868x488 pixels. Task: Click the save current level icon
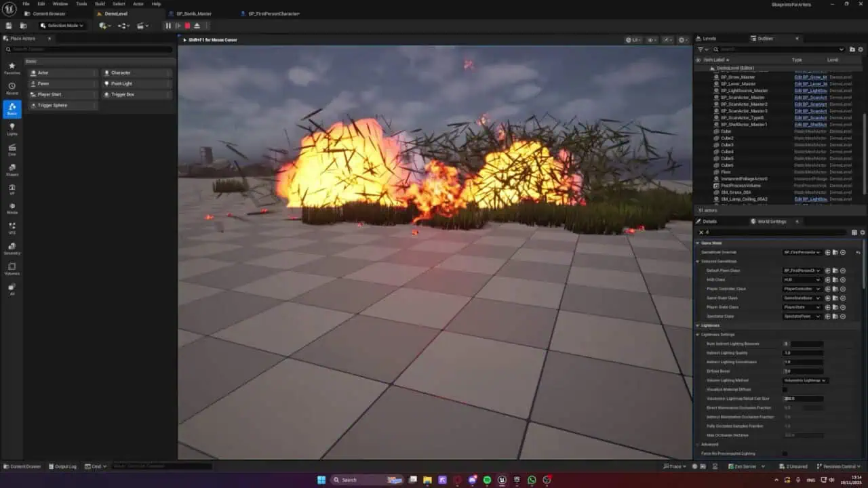(9, 26)
